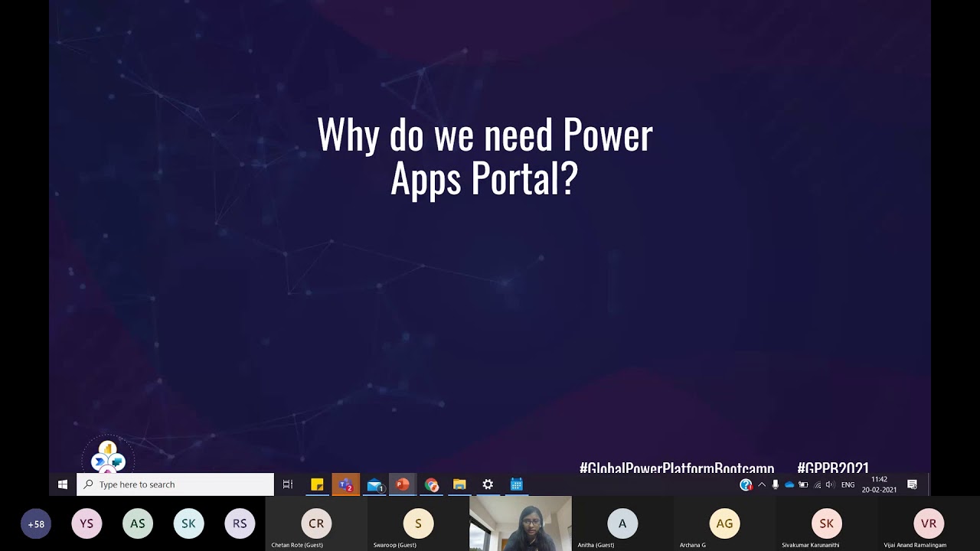Select Chetan Rote (Guest) participant tile
This screenshot has height=551, width=980.
coord(316,523)
